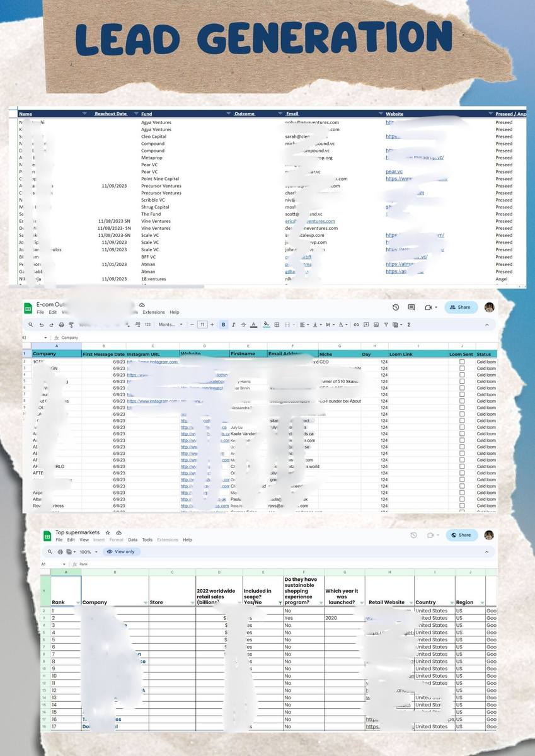Open the Name column filter in lead table
535x756 pixels.
coord(85,113)
